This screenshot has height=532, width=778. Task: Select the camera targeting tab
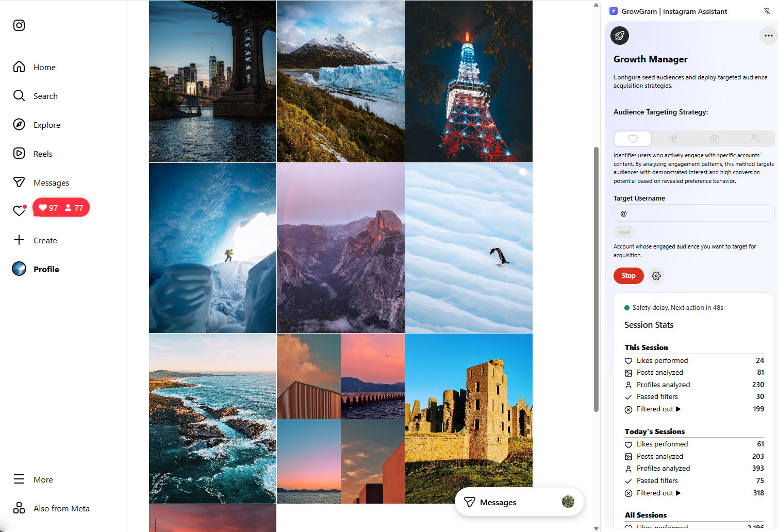[x=714, y=139]
